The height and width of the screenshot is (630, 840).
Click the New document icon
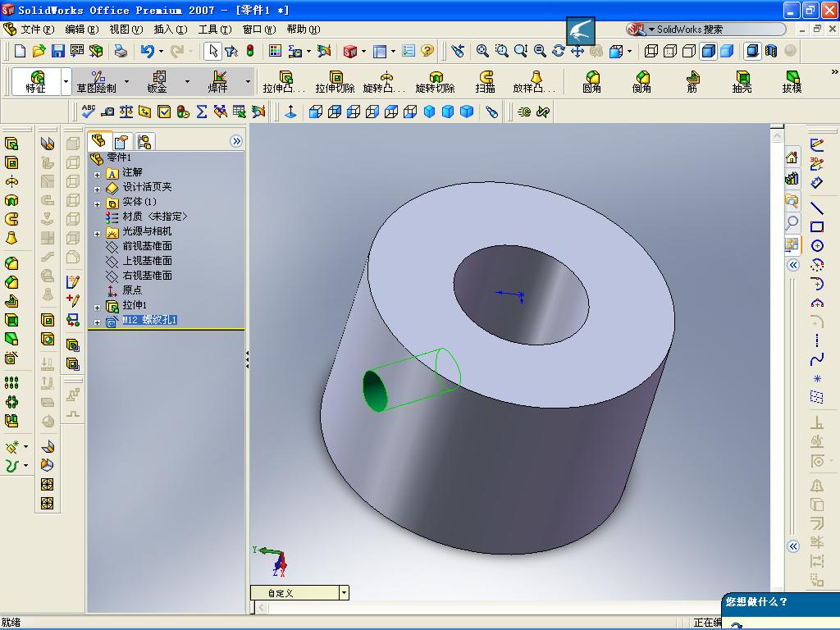[x=20, y=51]
